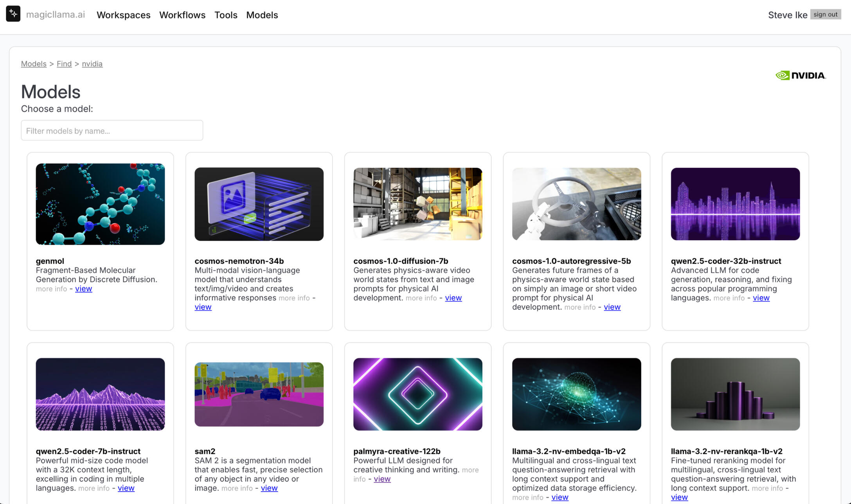
Task: Open the sam2 street segmentation thumbnail
Action: click(x=259, y=394)
